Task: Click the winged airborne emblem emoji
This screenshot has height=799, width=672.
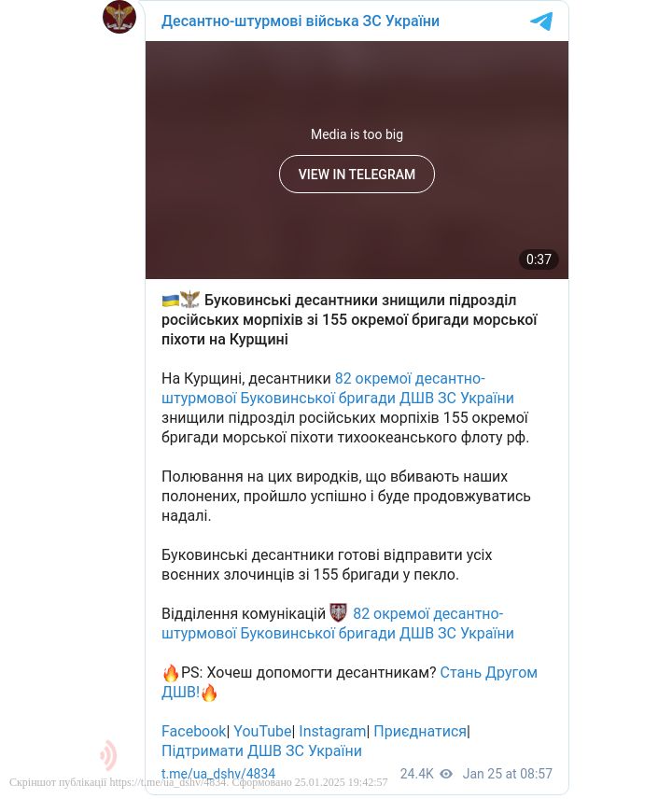Action: click(x=189, y=299)
